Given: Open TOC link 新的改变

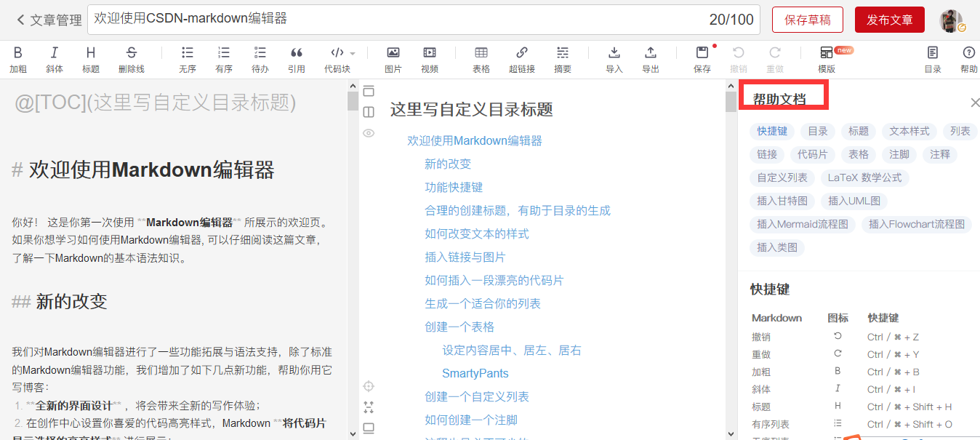Looking at the screenshot, I should [448, 164].
